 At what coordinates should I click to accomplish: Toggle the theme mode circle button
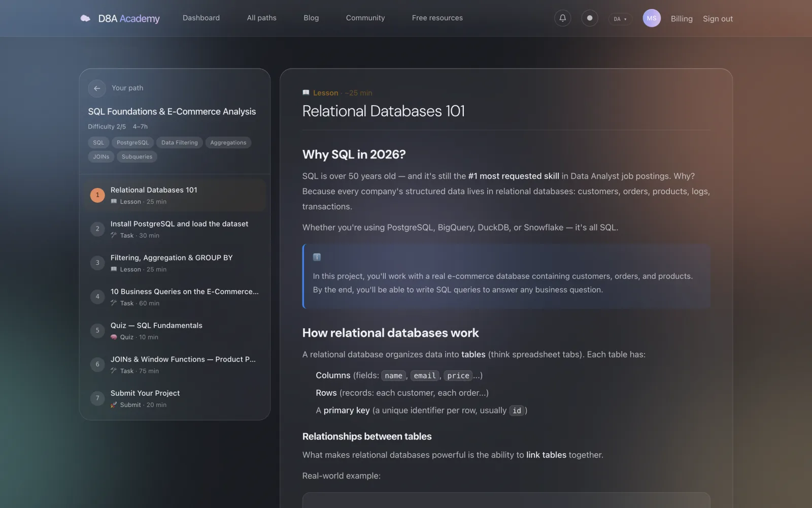tap(589, 18)
